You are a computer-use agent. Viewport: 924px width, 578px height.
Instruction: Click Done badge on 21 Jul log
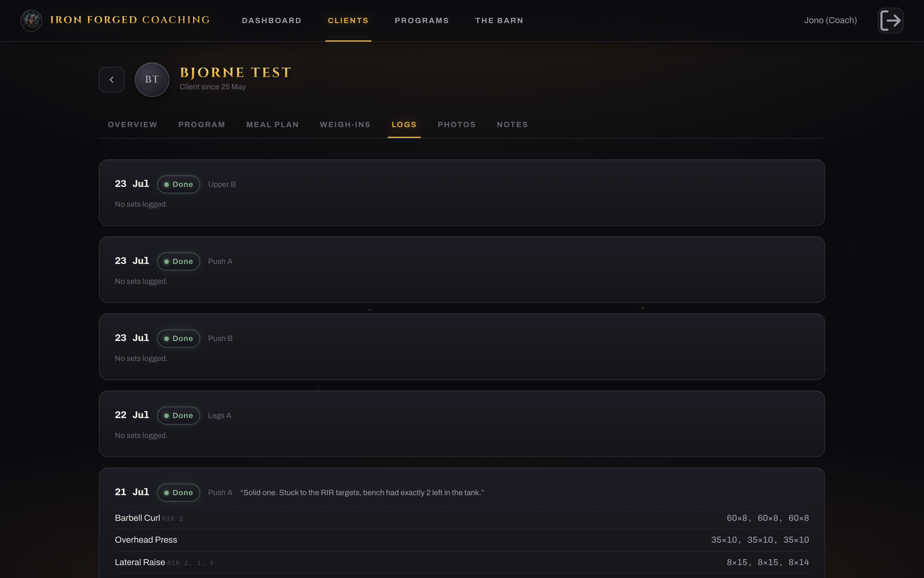178,493
